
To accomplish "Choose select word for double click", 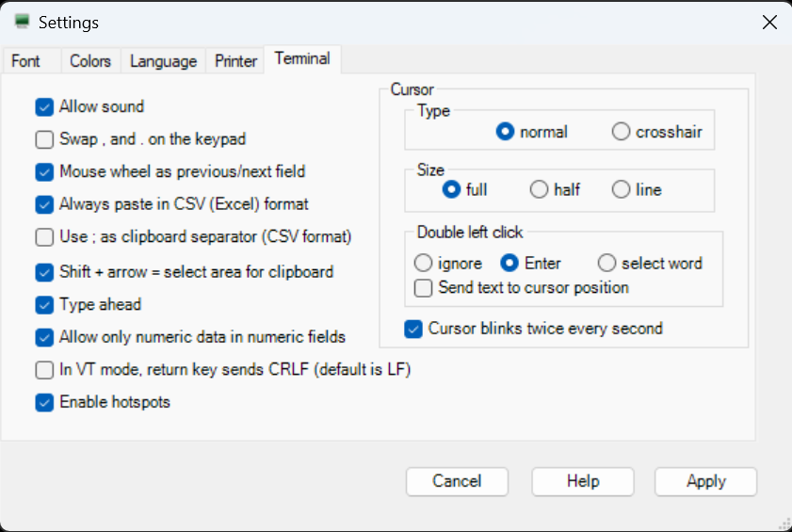I will coord(606,263).
